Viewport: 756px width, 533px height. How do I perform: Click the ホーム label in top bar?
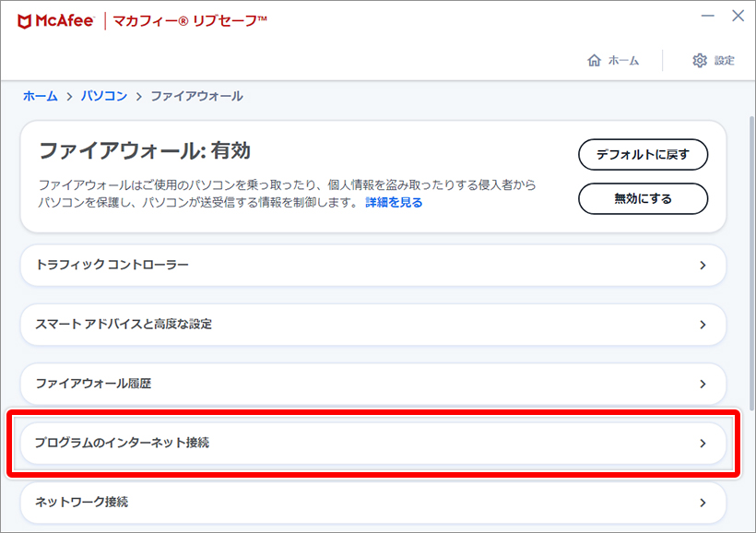click(623, 60)
